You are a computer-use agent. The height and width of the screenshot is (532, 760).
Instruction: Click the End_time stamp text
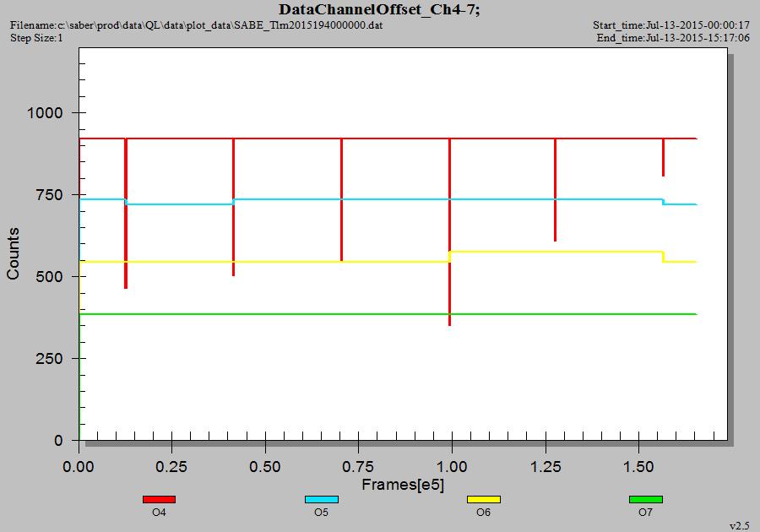tap(673, 38)
